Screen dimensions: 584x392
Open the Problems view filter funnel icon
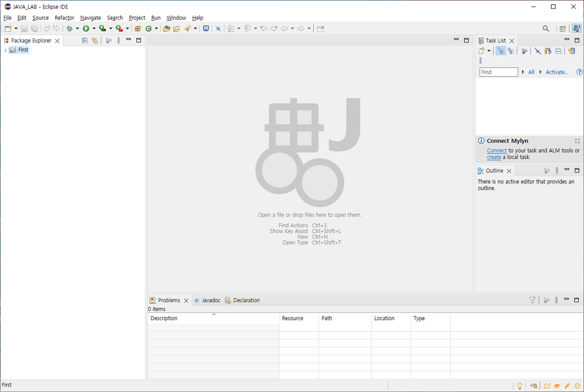(532, 300)
